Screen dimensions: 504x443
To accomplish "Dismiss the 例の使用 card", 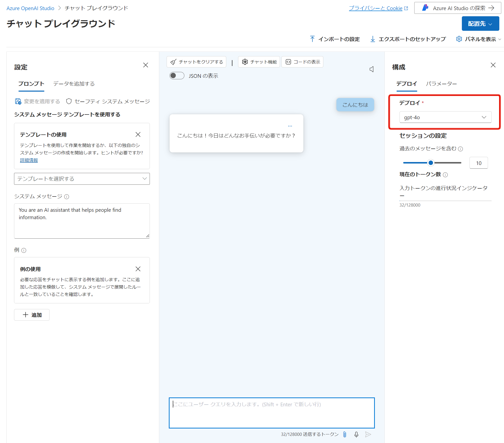I will tap(138, 269).
